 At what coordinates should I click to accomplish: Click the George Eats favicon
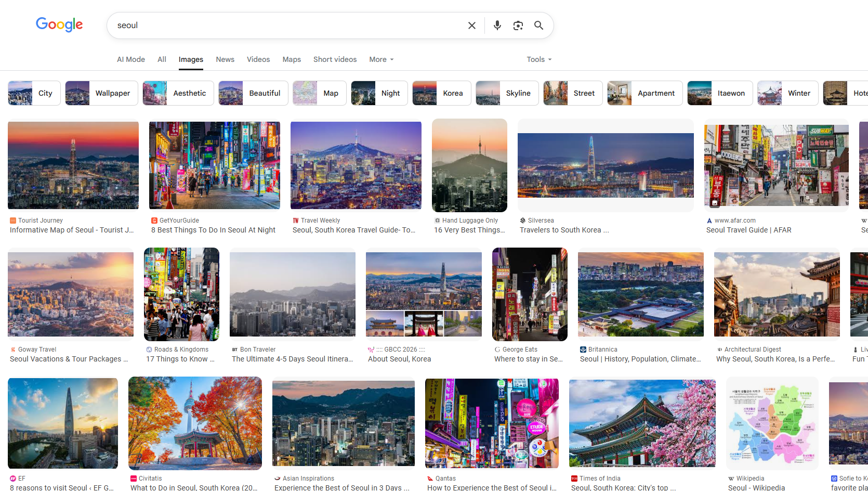click(x=497, y=350)
